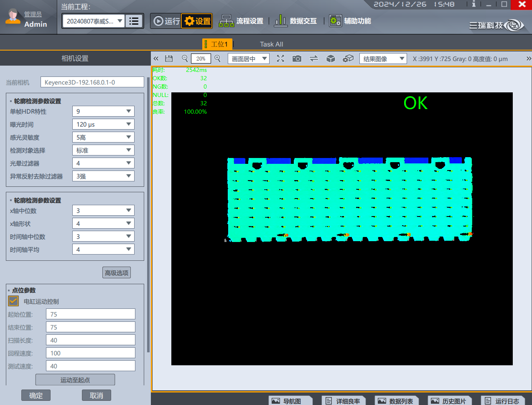Viewport: 532px width, 405px height.
Task: Open the 时间轴中位数 dropdown
Action: 103,236
